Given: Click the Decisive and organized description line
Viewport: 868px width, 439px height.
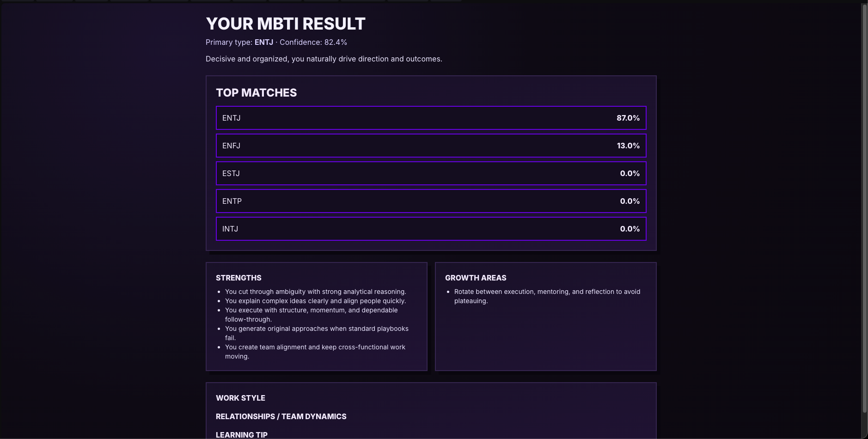Looking at the screenshot, I should tap(324, 59).
